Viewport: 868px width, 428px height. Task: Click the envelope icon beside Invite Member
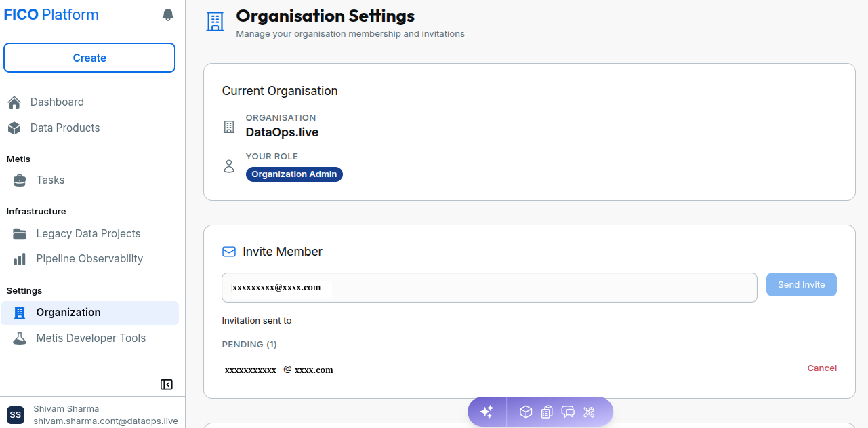point(229,252)
